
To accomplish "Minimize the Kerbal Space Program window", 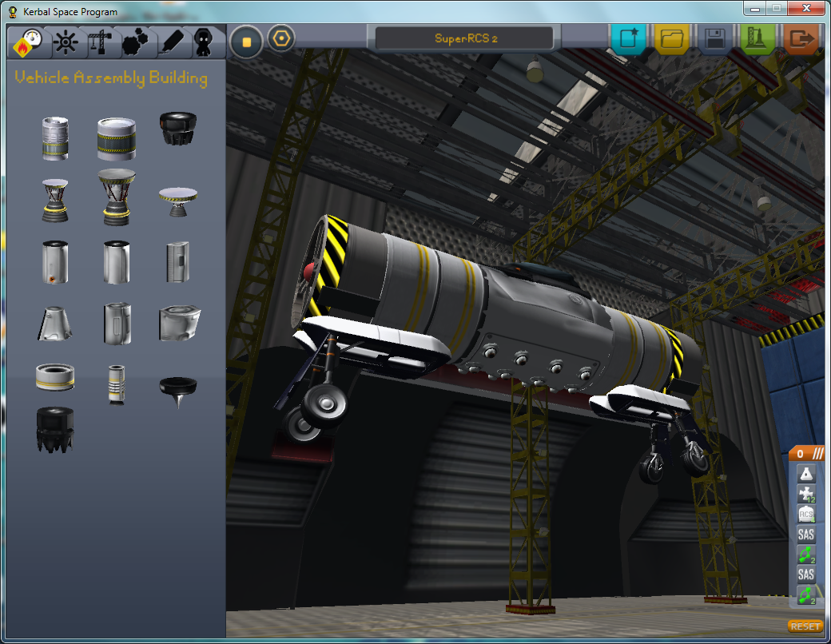I will click(755, 9).
